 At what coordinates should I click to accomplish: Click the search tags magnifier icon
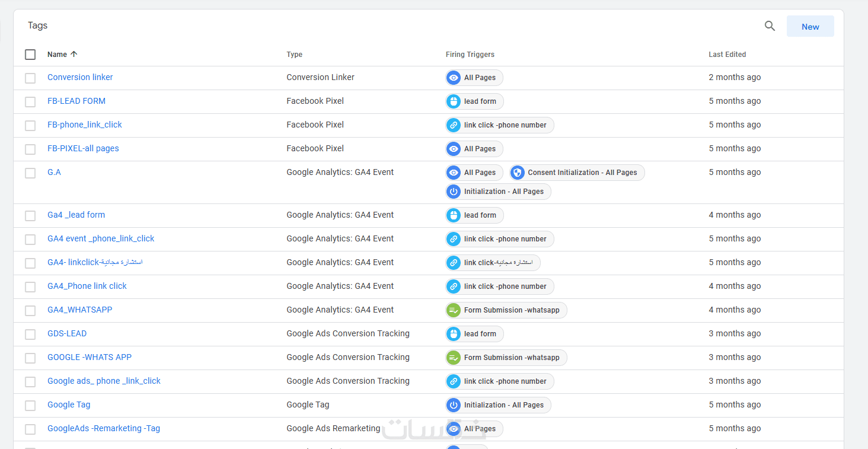coord(770,26)
